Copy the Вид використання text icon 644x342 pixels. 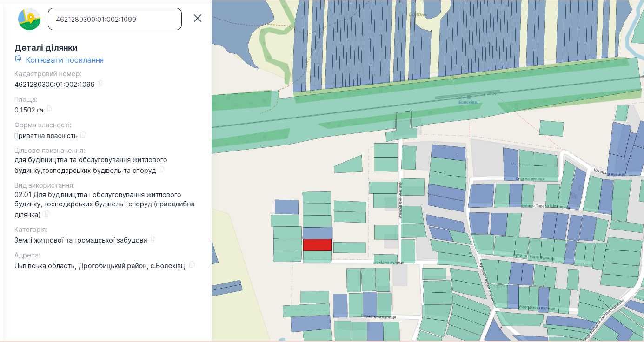[46, 214]
